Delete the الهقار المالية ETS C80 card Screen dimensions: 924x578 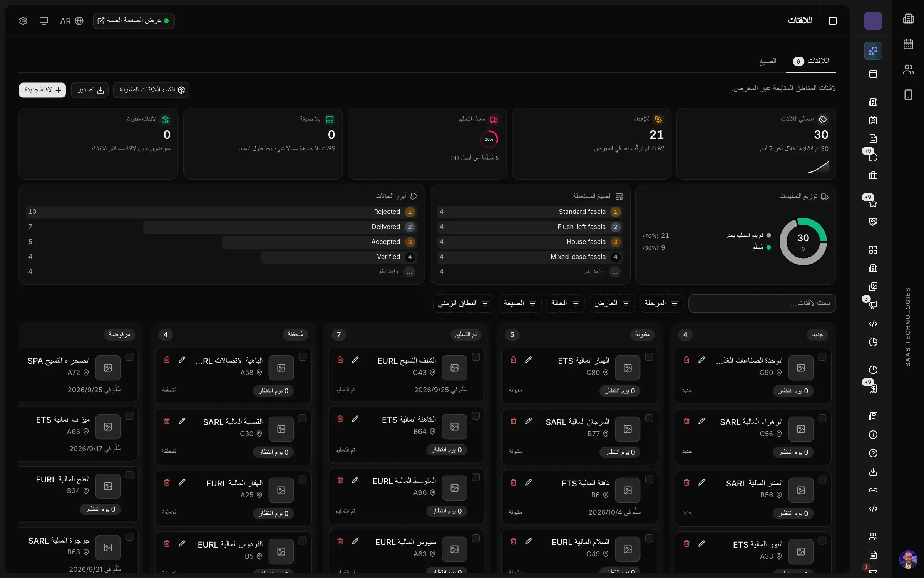click(x=513, y=360)
